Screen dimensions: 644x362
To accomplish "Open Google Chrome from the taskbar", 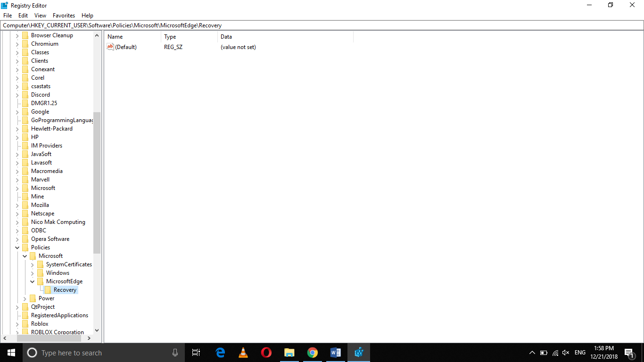I will [x=312, y=352].
